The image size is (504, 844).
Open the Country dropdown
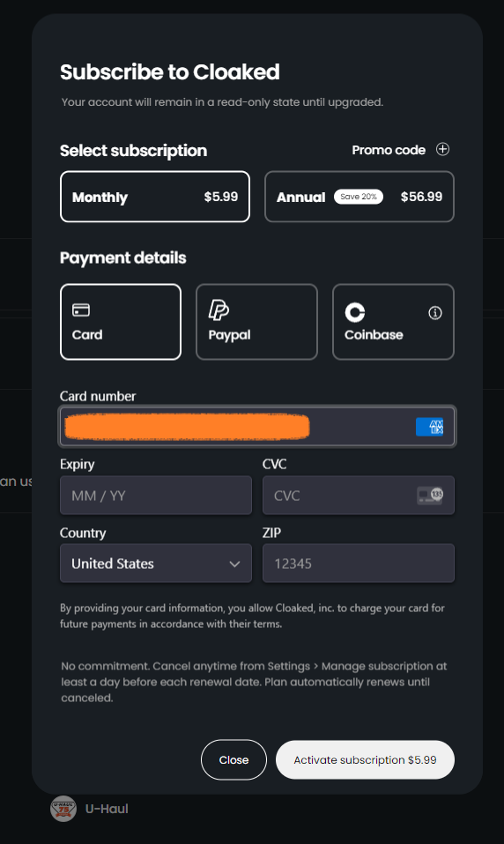156,564
